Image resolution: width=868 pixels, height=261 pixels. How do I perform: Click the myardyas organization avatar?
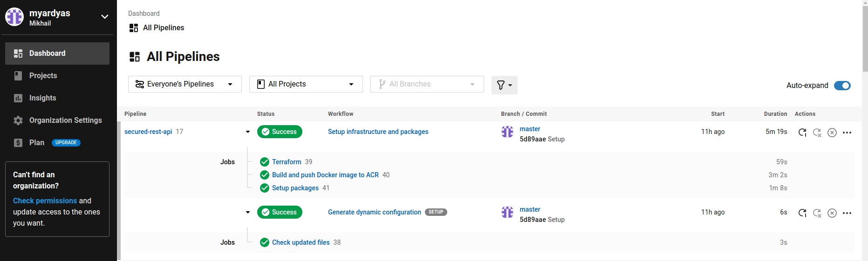[14, 17]
